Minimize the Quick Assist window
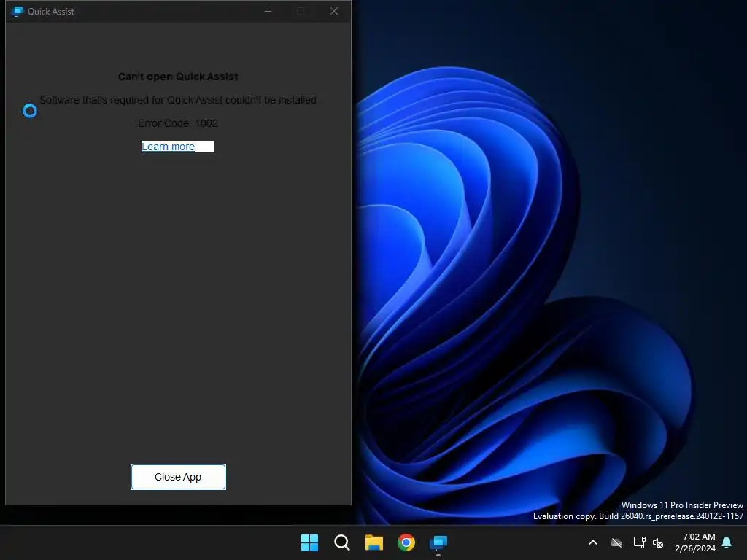 click(x=268, y=11)
